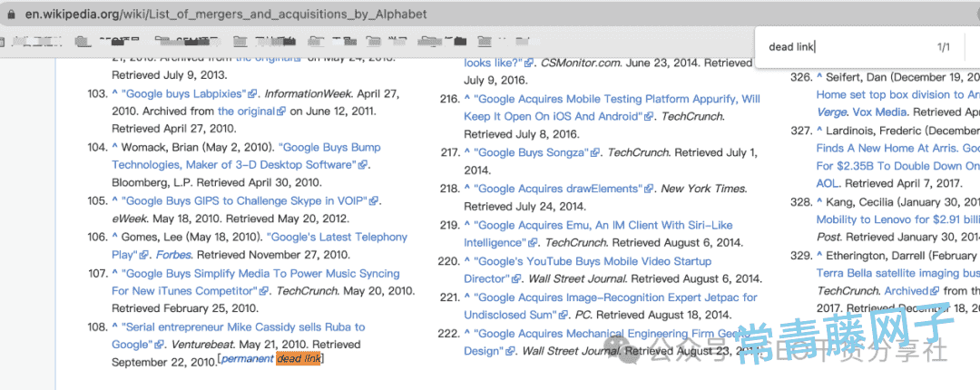Click external-link icon after 'looks like?"'

coord(529,63)
